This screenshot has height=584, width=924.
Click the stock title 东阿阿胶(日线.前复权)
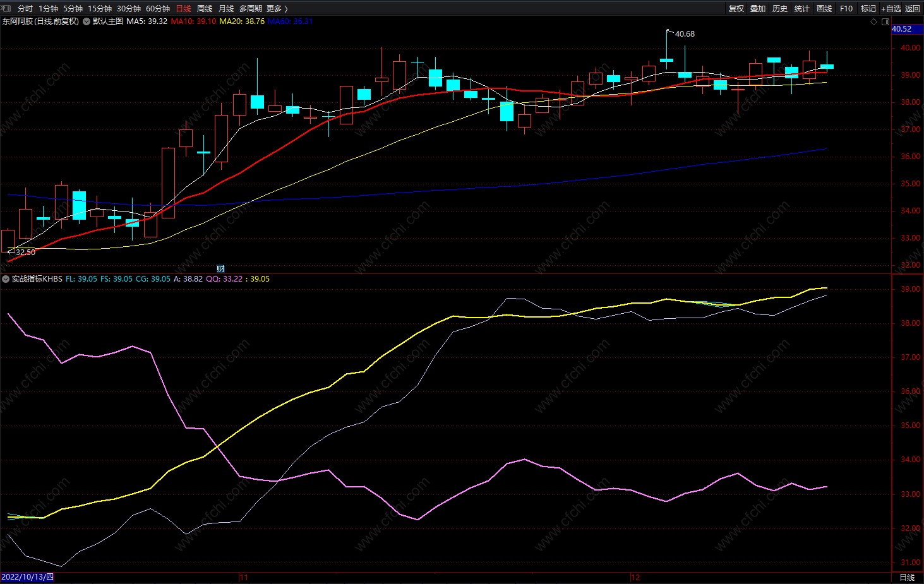point(40,21)
